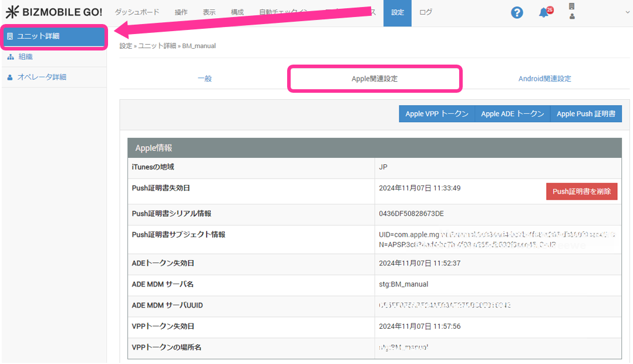
Task: Click the blue help question mark icon
Action: (517, 12)
